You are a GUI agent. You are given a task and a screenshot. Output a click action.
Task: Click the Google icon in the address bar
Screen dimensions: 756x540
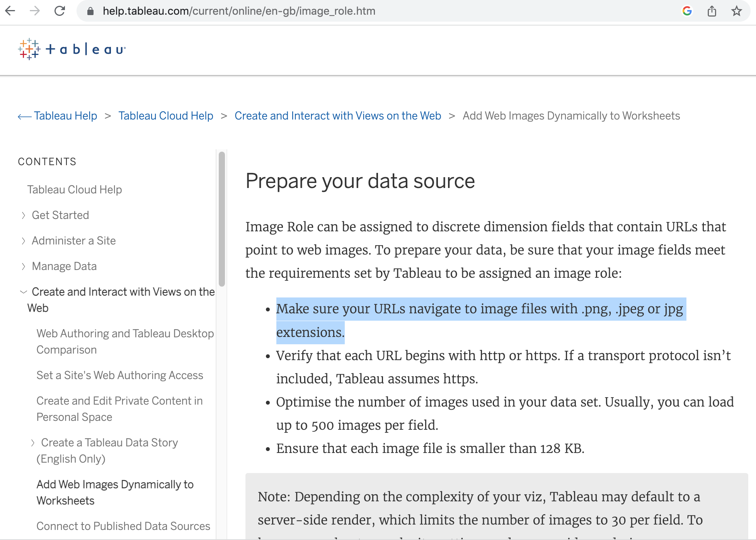click(x=687, y=11)
